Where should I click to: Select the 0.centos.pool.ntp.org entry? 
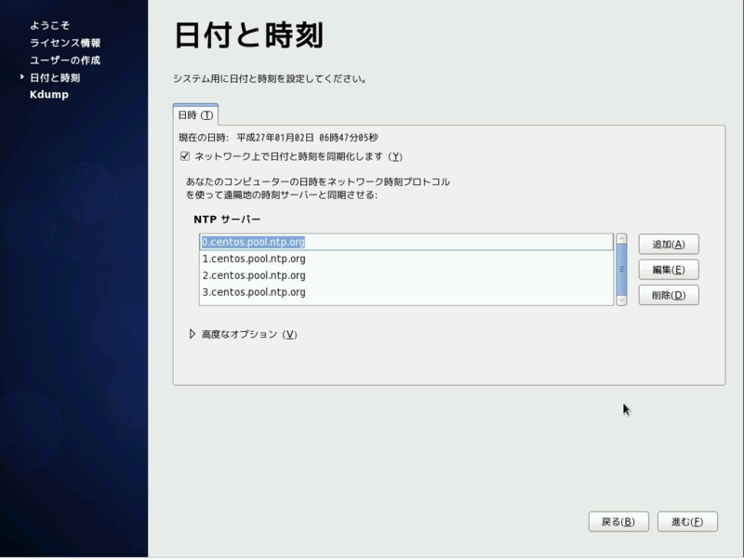click(x=406, y=242)
